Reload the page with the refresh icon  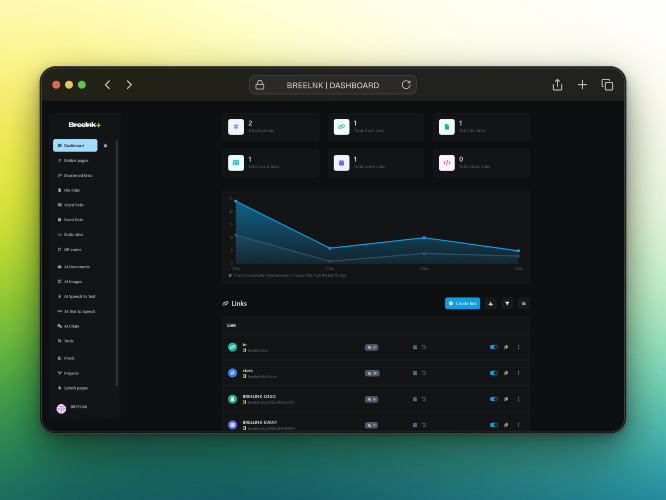[406, 85]
